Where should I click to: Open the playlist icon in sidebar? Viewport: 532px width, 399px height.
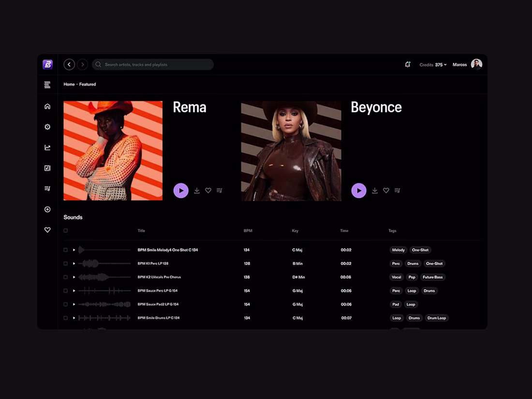[x=47, y=189]
